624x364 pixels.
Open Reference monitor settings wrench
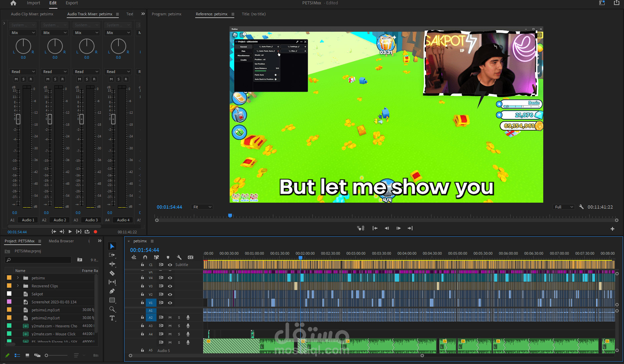point(581,207)
